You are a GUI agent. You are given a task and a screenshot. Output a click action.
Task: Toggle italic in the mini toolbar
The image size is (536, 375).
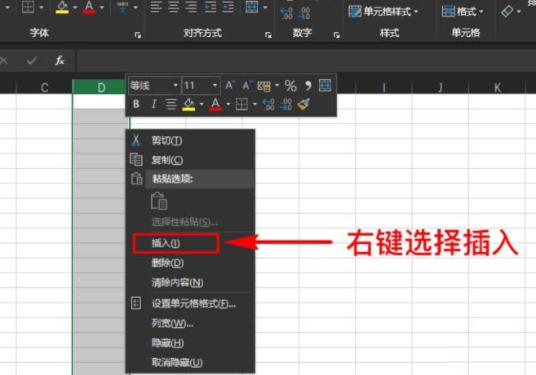pos(153,104)
